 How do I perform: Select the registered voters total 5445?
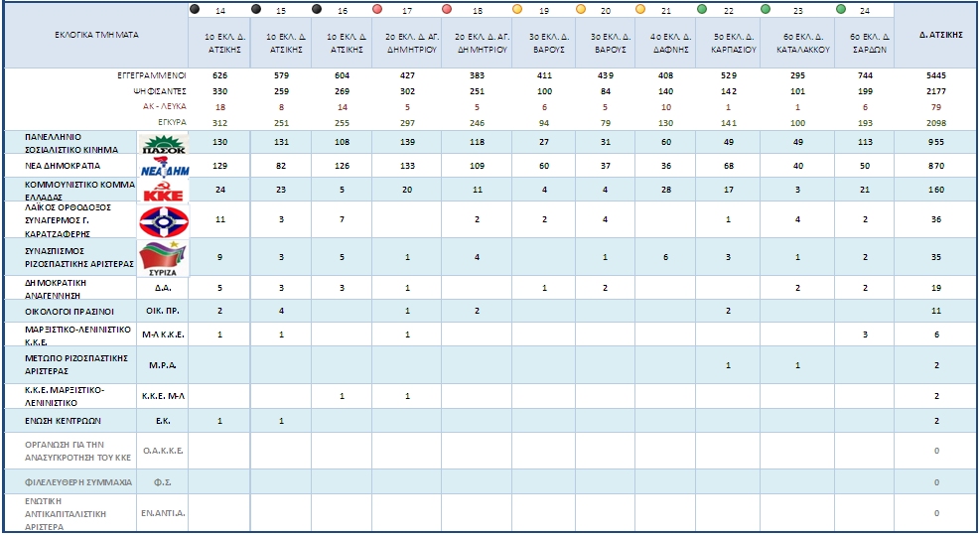(935, 75)
